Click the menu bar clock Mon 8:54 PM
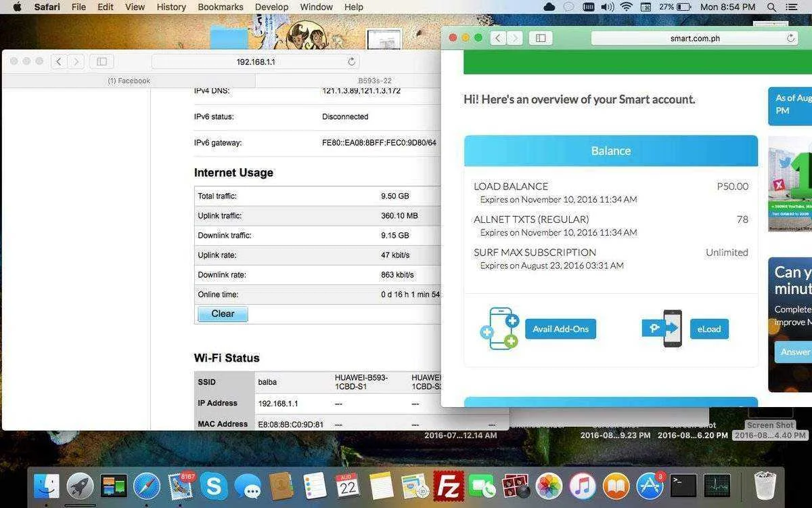Viewport: 812px width, 508px height. [727, 7]
